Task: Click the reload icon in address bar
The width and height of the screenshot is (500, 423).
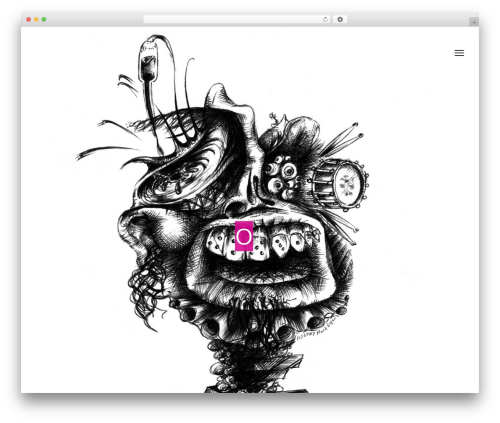Action: click(325, 20)
